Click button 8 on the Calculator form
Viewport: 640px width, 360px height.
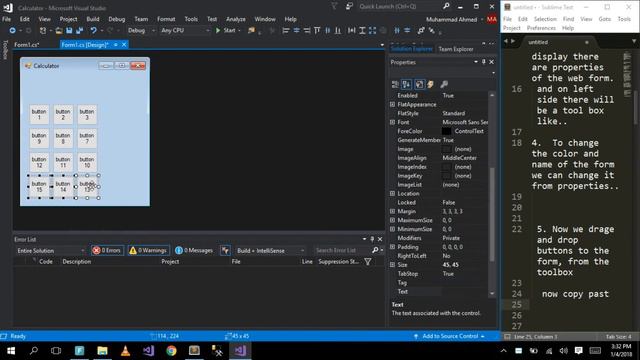(x=63, y=138)
